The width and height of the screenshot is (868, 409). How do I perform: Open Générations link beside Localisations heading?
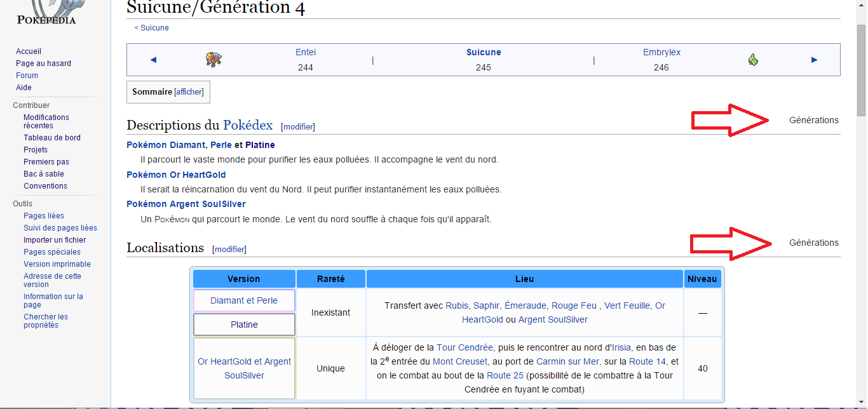(814, 243)
